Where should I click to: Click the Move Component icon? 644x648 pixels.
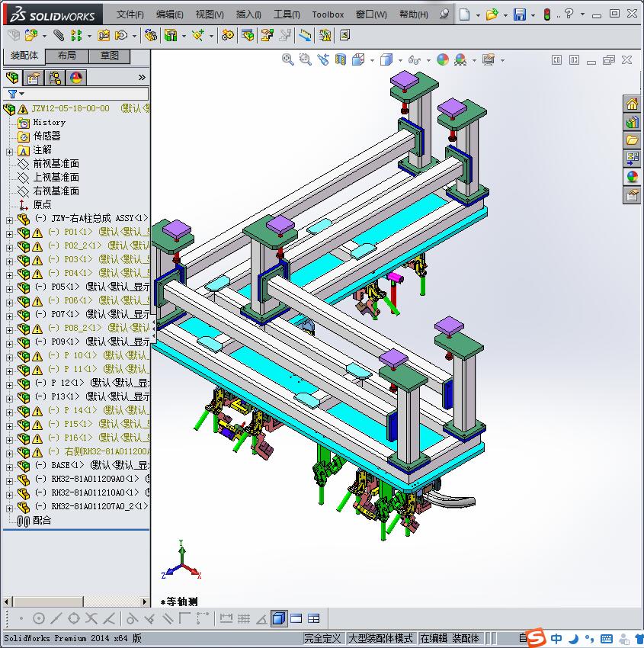click(x=121, y=36)
